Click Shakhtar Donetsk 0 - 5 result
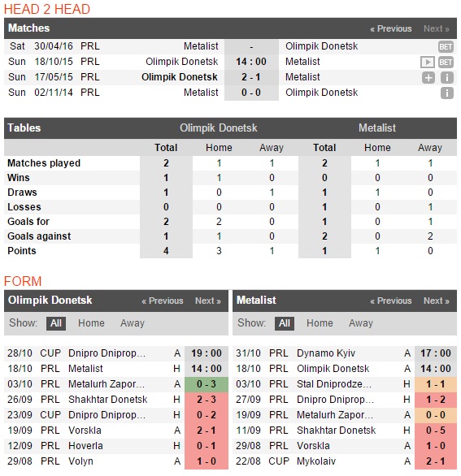The width and height of the screenshot is (461, 476). [436, 431]
